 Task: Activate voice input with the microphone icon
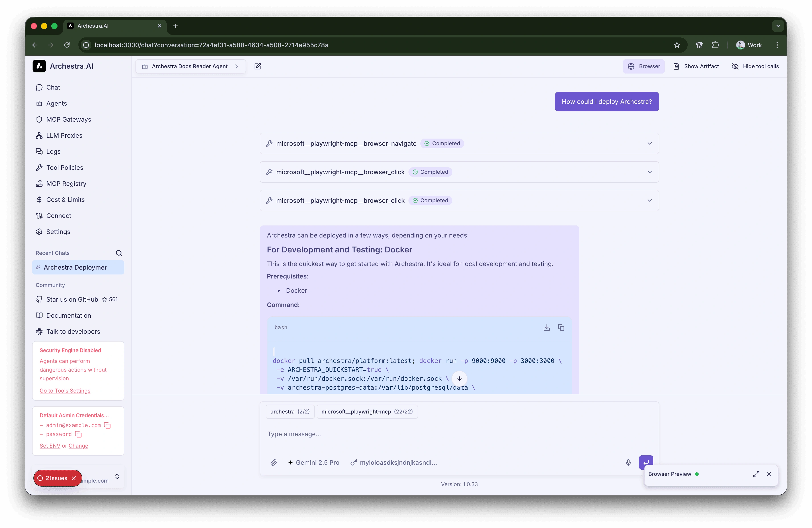[x=628, y=462]
